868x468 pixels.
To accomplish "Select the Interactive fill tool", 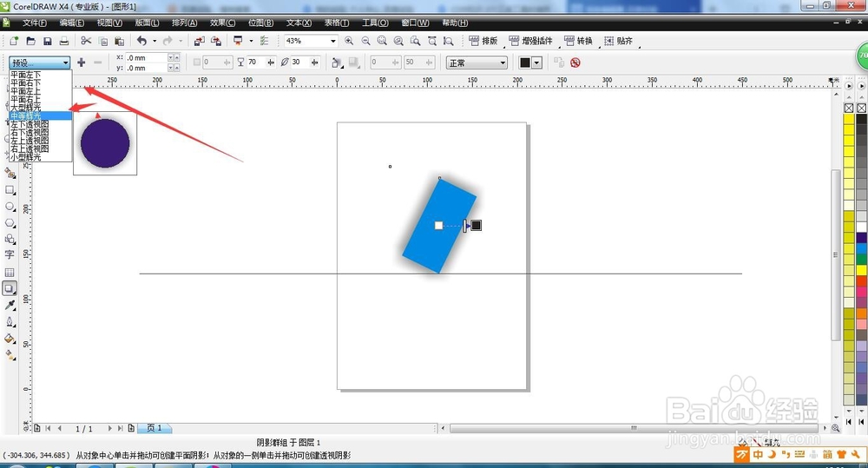I will (x=10, y=355).
